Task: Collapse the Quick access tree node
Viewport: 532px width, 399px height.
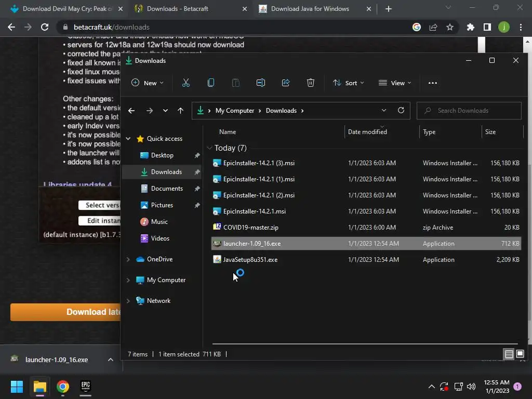Action: [128, 138]
